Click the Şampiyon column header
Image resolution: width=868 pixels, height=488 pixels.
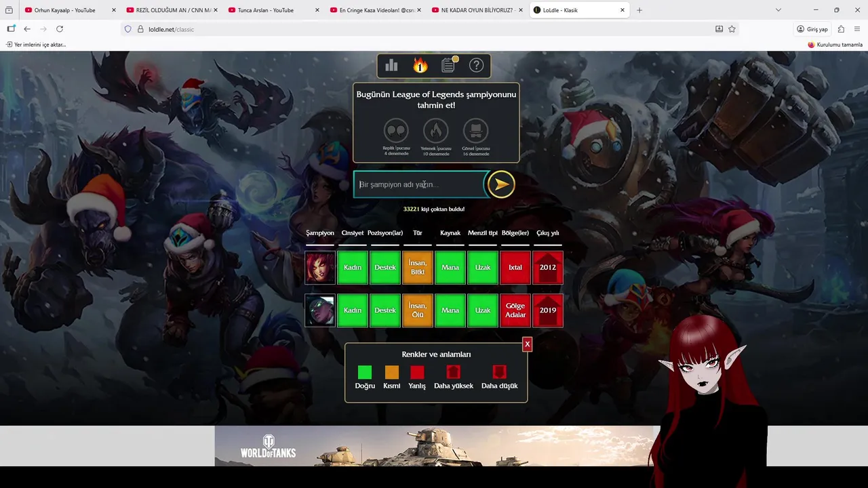320,233
